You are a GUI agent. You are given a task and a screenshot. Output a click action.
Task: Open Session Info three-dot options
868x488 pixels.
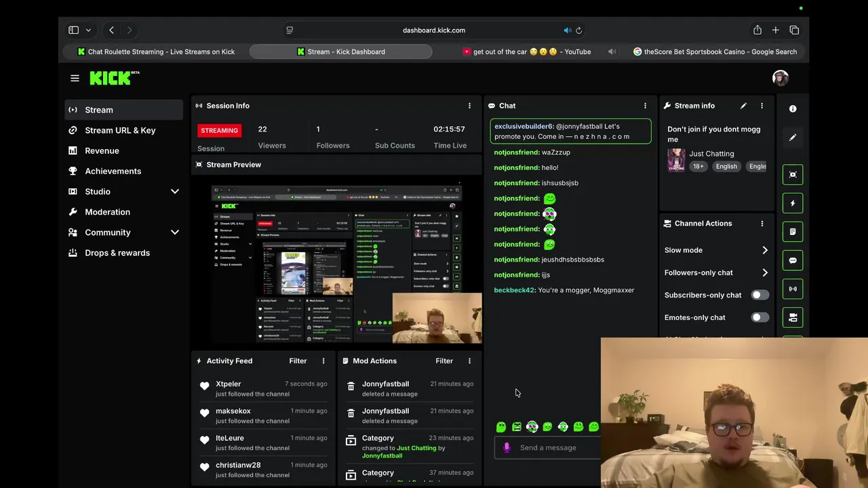pos(469,106)
